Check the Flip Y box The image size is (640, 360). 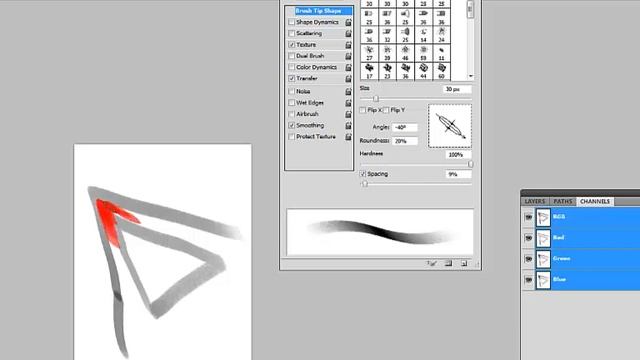pyautogui.click(x=386, y=110)
